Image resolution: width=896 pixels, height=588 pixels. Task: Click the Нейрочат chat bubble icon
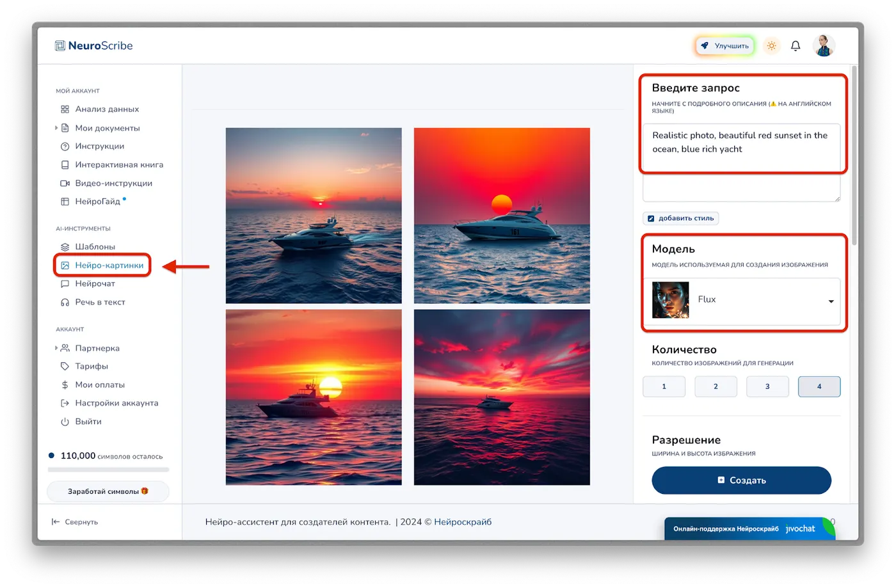[x=65, y=283]
